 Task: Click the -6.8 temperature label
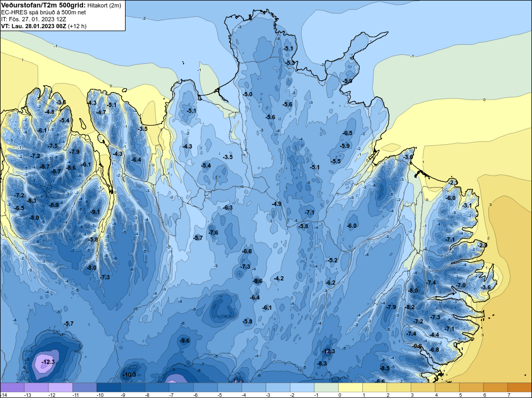(434, 350)
